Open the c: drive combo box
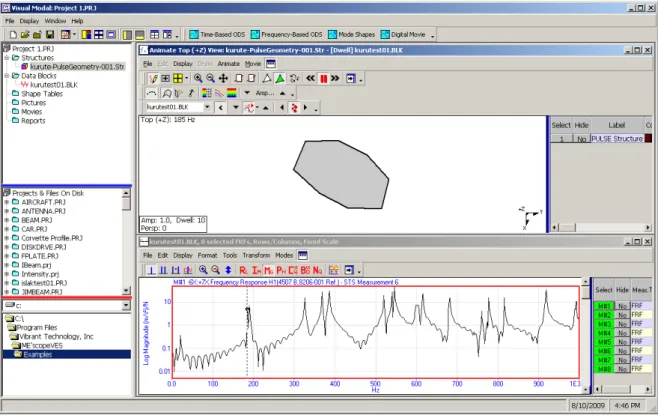Image resolution: width=658 pixels, height=418 pixels. click(x=126, y=306)
